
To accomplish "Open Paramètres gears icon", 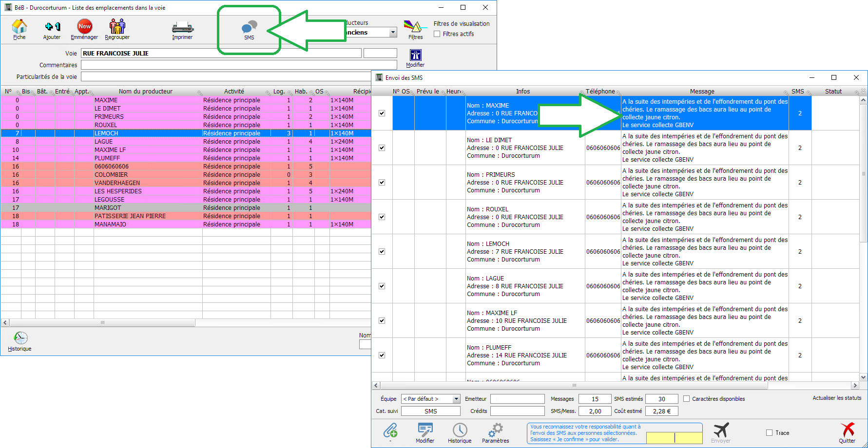I will click(495, 432).
